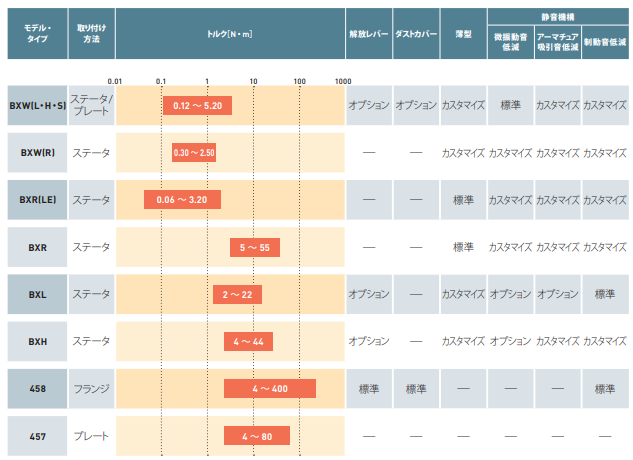Viewport: 633px width, 460px height.
Task: Select the 5 ~ 55 torque bar
Action: [x=256, y=247]
